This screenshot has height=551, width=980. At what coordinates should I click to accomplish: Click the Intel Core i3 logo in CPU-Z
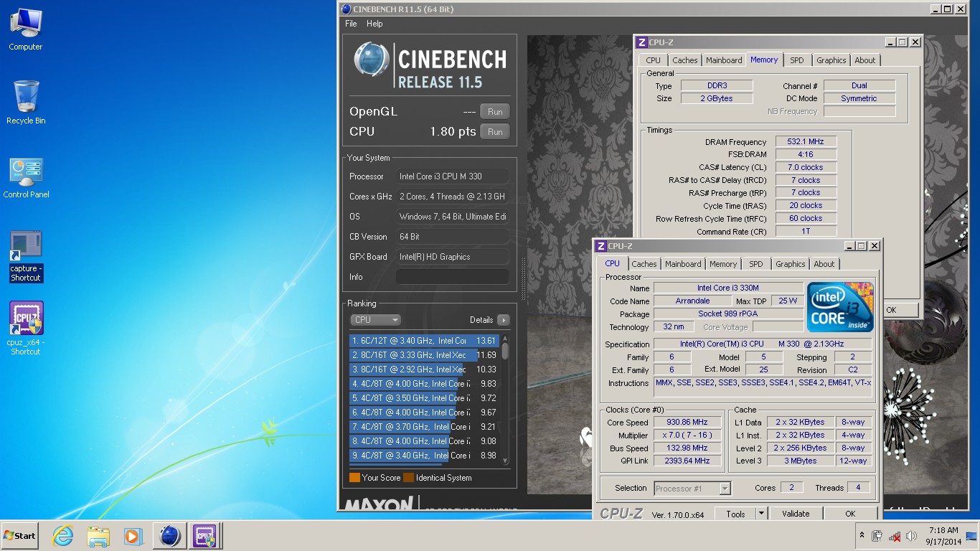(x=840, y=307)
